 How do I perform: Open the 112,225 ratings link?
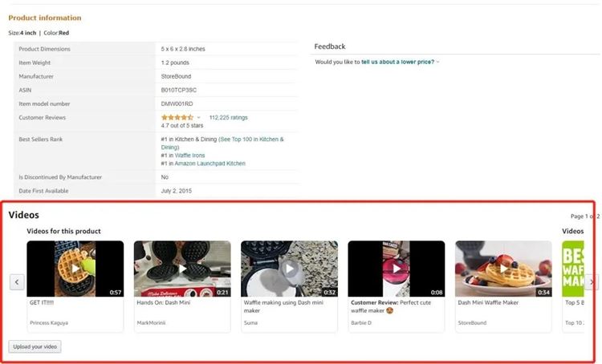click(229, 117)
